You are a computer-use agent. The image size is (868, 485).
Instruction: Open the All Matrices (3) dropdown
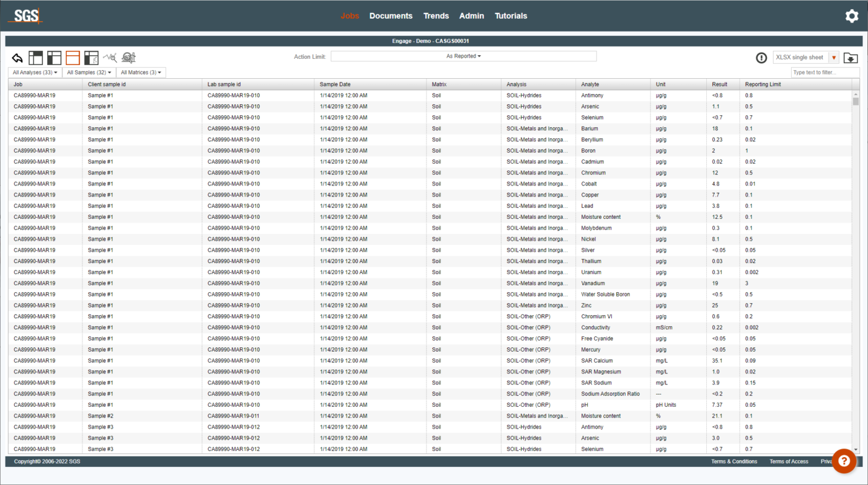click(141, 73)
